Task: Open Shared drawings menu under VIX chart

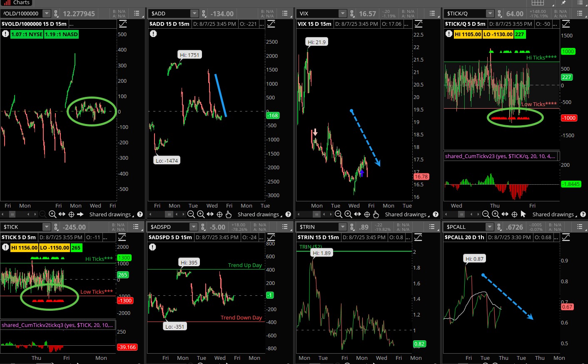Action: click(x=406, y=214)
